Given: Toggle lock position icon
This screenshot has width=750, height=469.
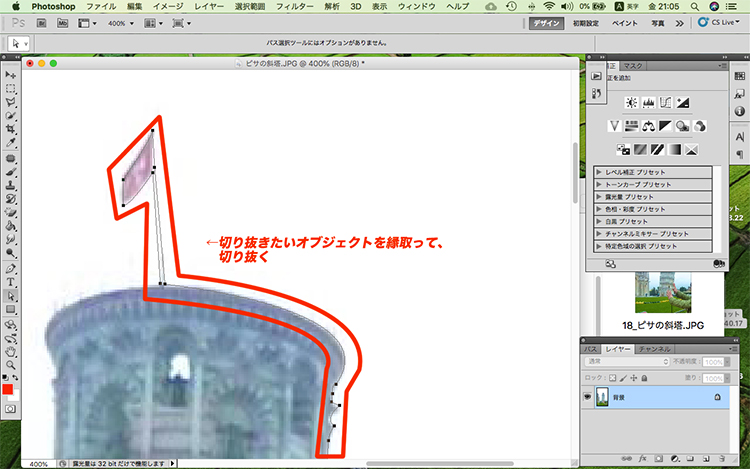Looking at the screenshot, I should [x=634, y=378].
